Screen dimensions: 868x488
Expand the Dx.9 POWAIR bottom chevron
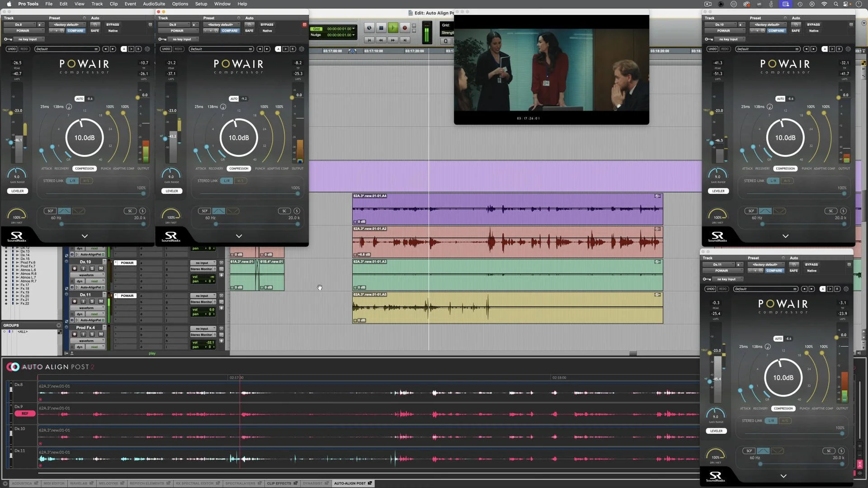(239, 236)
